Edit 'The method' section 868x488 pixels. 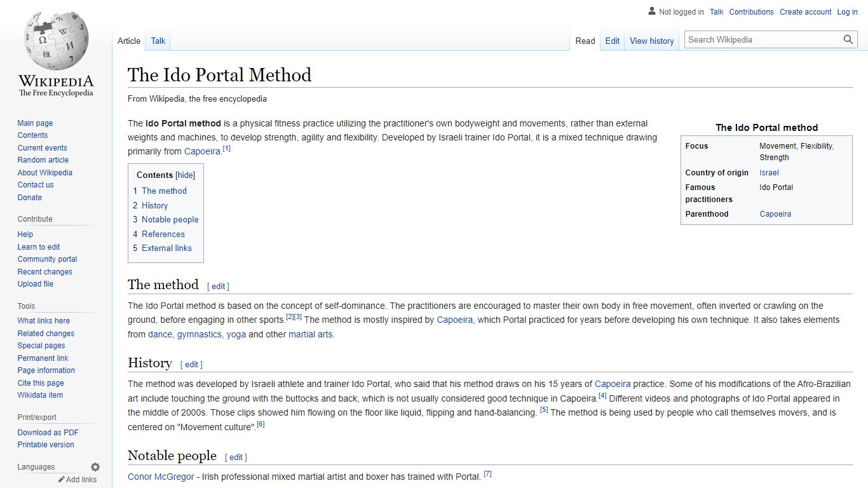click(x=218, y=287)
